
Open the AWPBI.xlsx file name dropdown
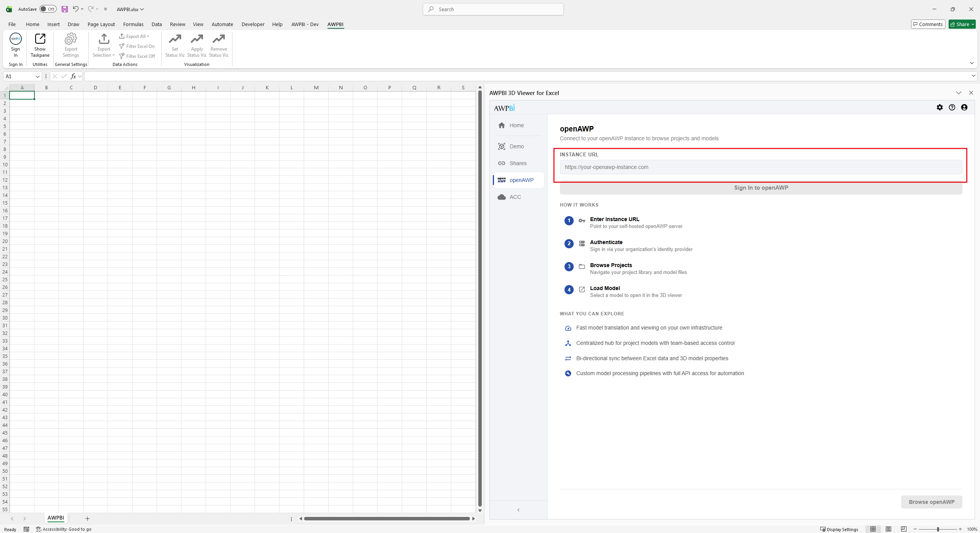click(x=130, y=9)
